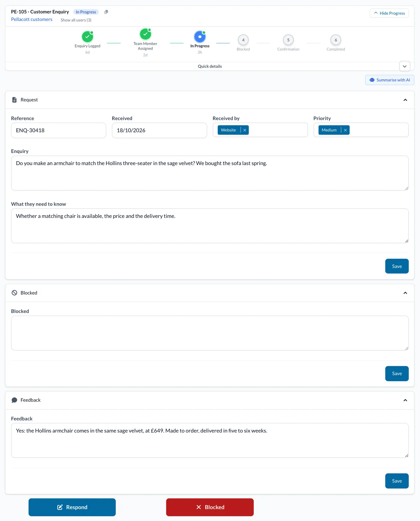Collapse the Request section
This screenshot has width=420, height=521.
click(x=405, y=100)
